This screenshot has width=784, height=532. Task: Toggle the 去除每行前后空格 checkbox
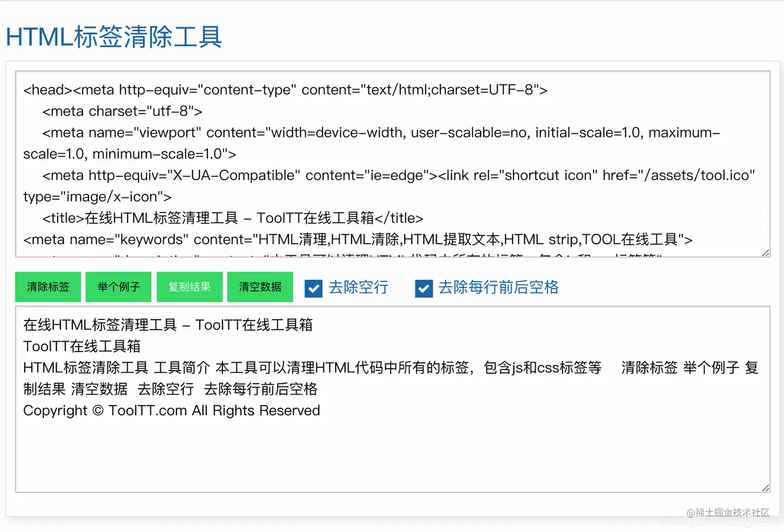(424, 288)
